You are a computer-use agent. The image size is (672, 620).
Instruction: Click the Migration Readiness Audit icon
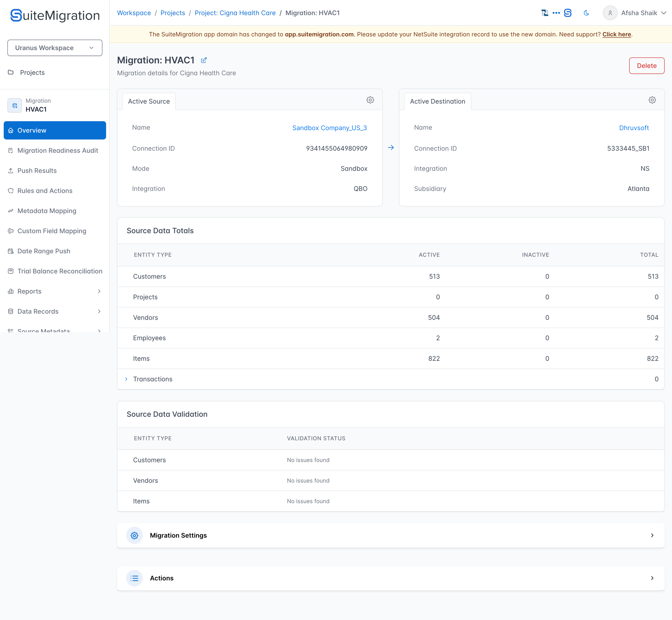tap(11, 151)
